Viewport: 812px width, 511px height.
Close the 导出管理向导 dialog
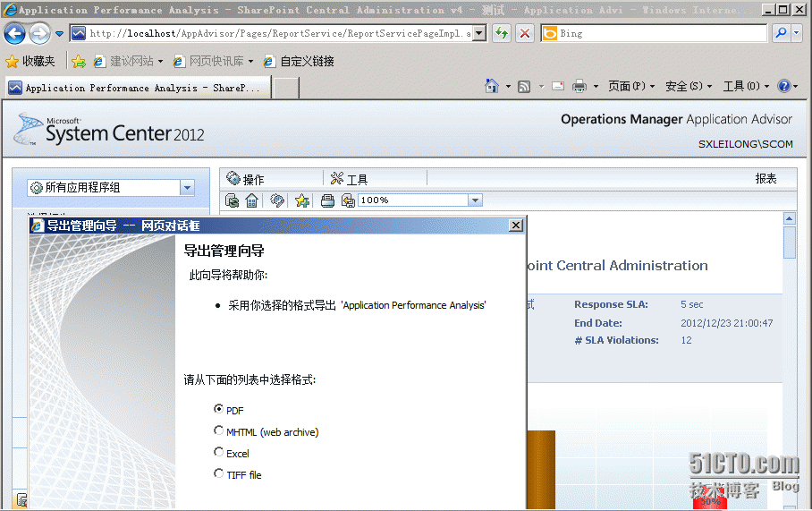pos(516,226)
